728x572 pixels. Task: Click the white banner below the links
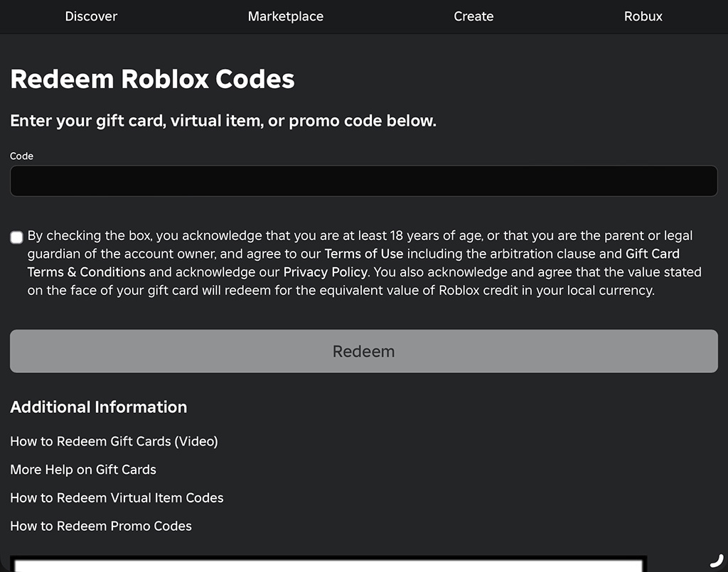pyautogui.click(x=328, y=565)
